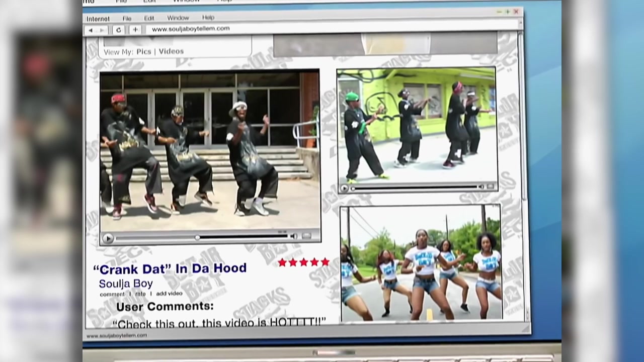
Task: Click the "Crank Dat" In Da Hood title
Action: click(170, 268)
